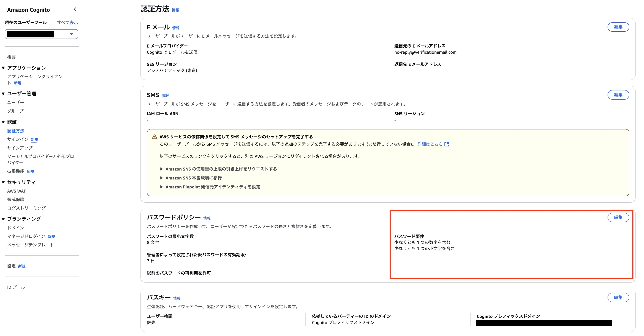This screenshot has height=336, width=644.
Task: Collapse the ユーザー管理 section
Action: click(3, 94)
